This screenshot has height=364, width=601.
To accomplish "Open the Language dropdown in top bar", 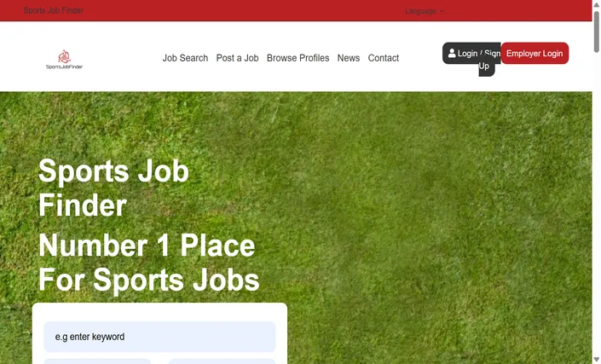I will [x=425, y=11].
